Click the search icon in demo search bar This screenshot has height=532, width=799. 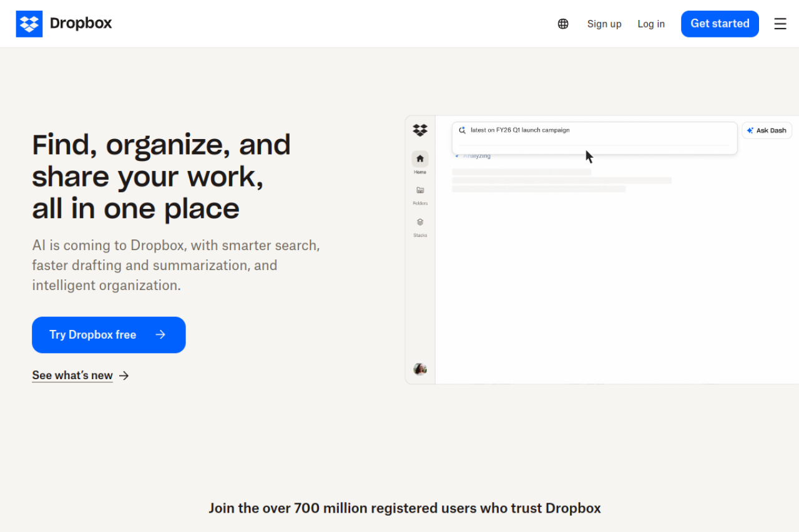(463, 130)
